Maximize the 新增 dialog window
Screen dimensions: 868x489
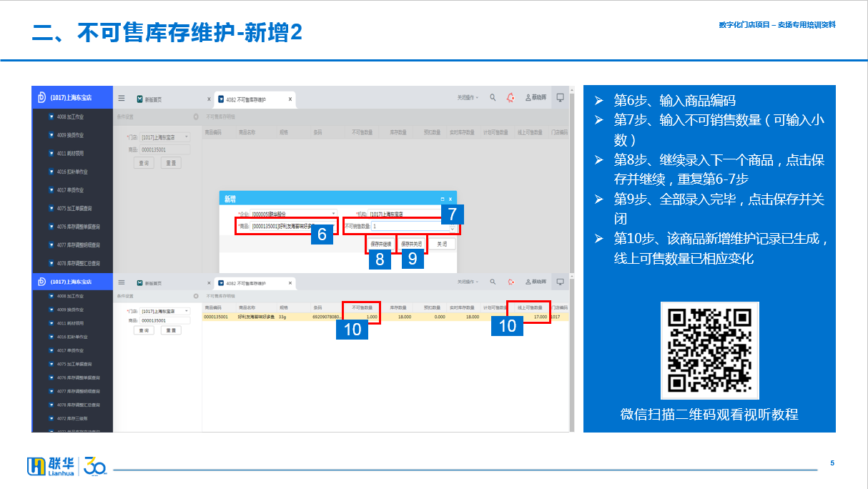[442, 199]
